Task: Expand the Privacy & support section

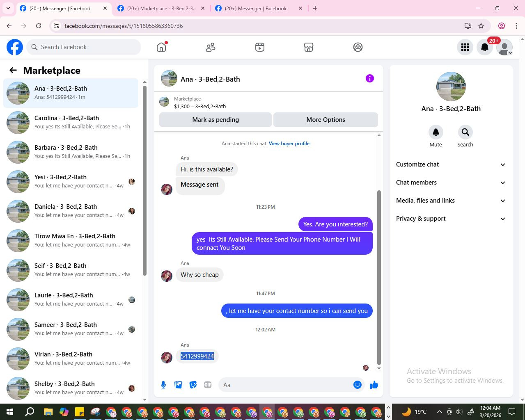Action: point(451,219)
